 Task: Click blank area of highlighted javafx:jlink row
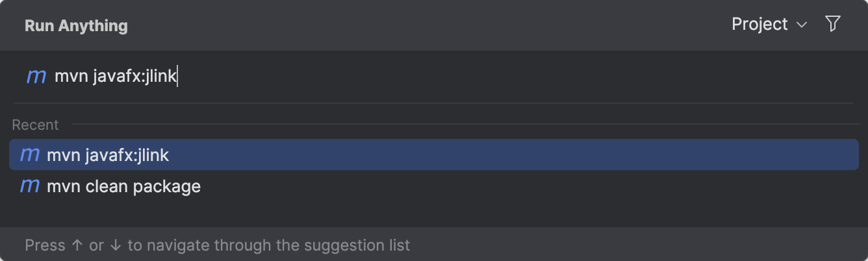[x=513, y=155]
